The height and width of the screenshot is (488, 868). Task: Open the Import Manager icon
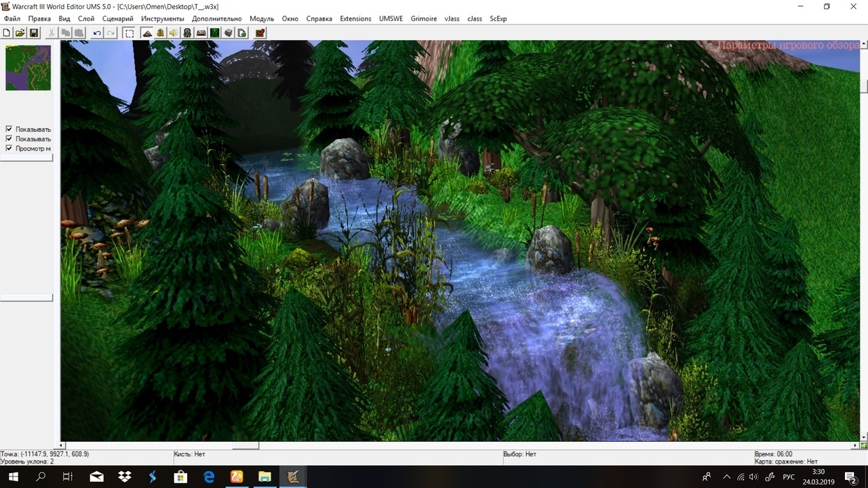tap(242, 33)
